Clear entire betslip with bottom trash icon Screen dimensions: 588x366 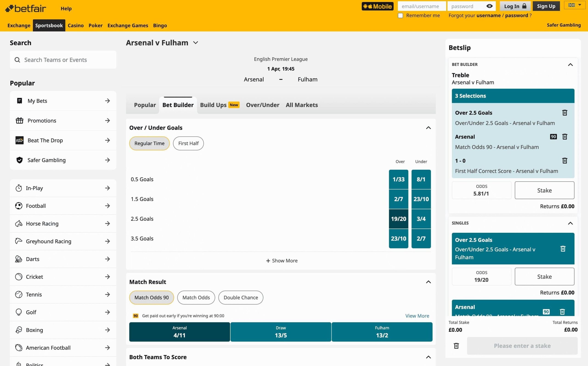[x=456, y=346]
